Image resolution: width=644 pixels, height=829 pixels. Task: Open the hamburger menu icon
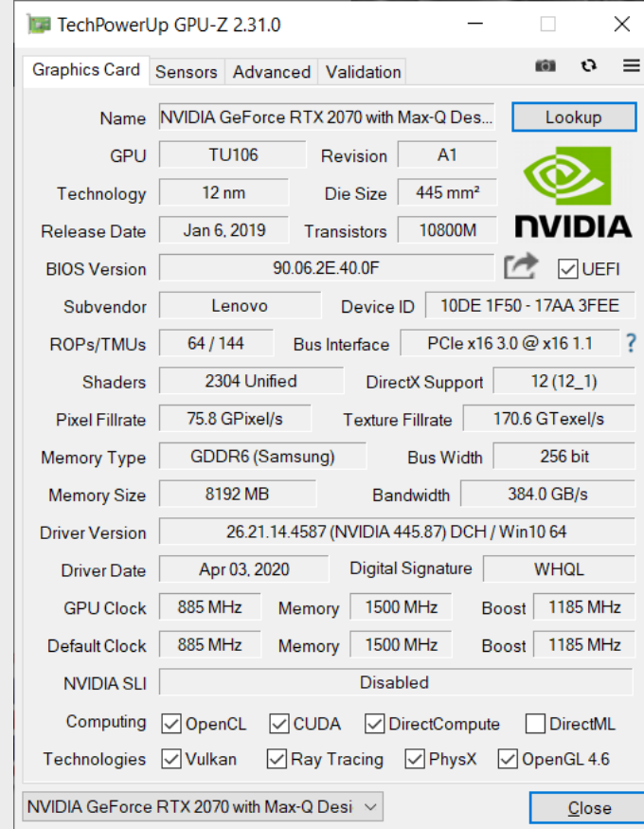(632, 65)
